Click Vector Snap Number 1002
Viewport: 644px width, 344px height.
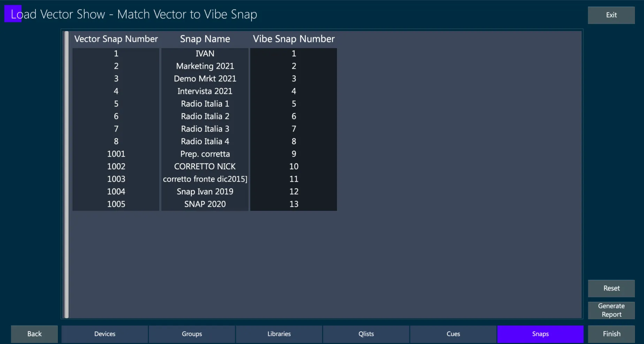click(116, 167)
